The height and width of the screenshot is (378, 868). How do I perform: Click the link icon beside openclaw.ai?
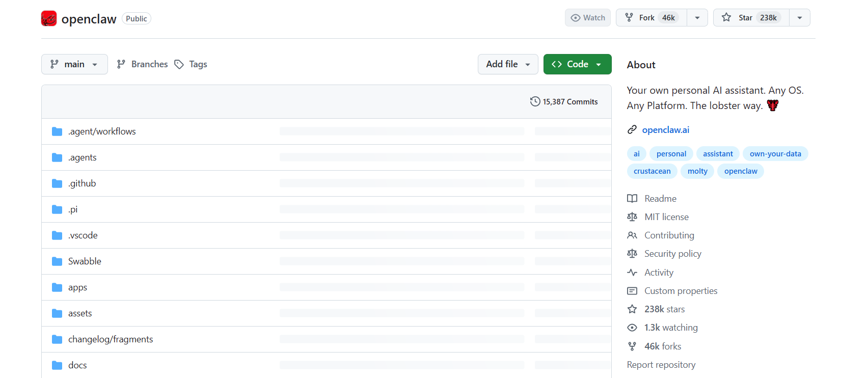[632, 130]
